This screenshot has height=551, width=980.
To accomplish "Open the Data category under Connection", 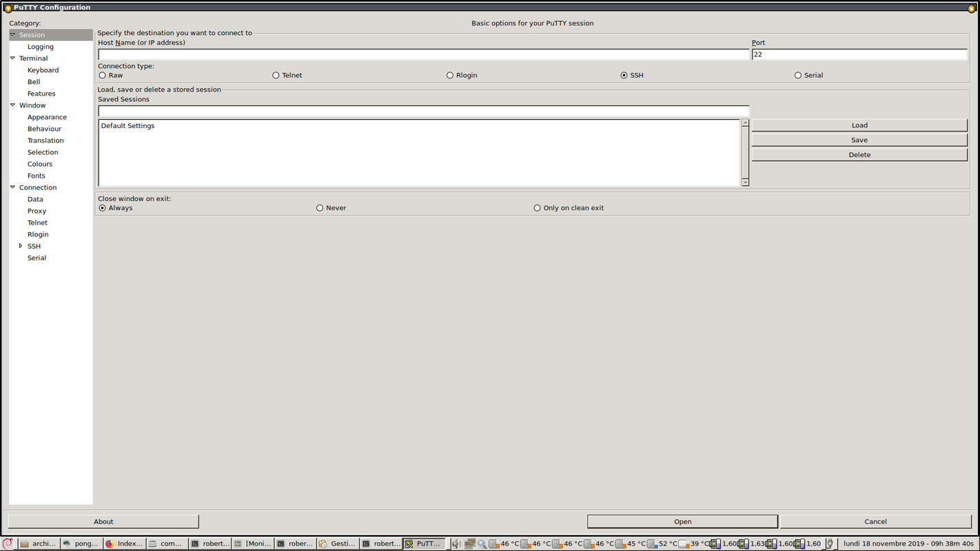I will point(35,199).
